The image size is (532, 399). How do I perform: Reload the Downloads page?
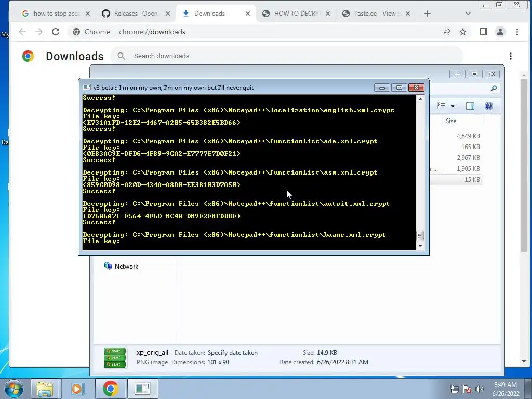point(56,32)
